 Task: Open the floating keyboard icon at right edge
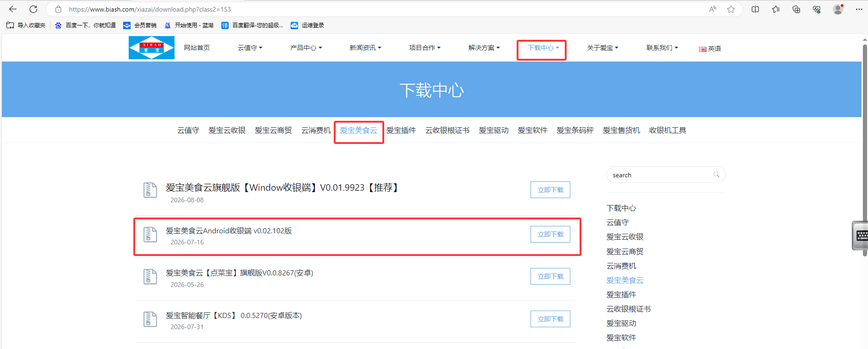click(x=861, y=236)
